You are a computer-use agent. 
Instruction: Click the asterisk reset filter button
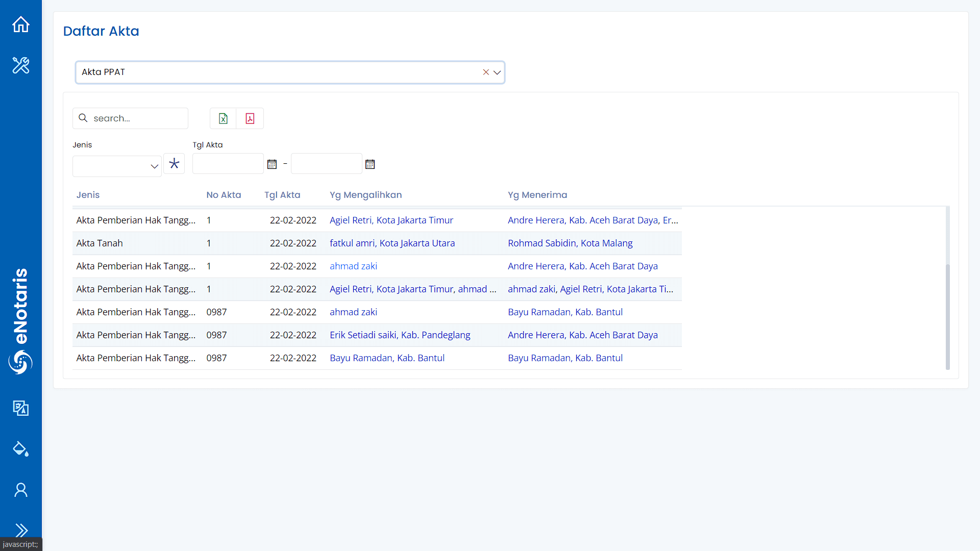174,164
